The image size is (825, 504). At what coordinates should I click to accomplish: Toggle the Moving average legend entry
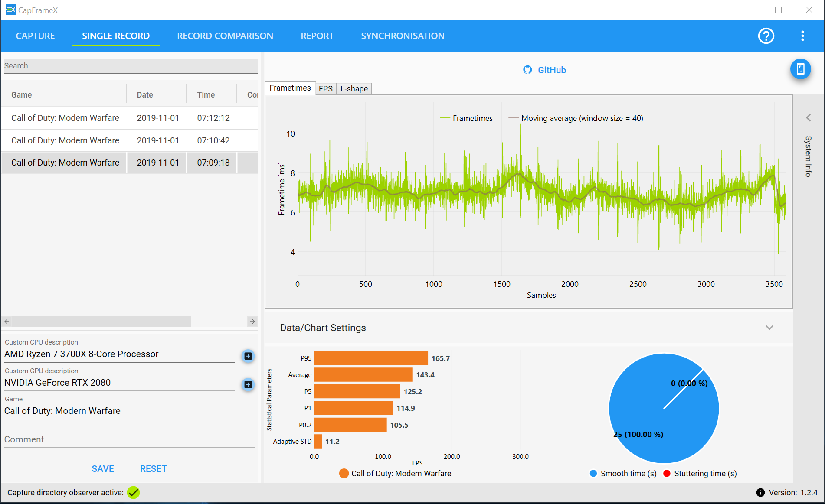coord(576,118)
